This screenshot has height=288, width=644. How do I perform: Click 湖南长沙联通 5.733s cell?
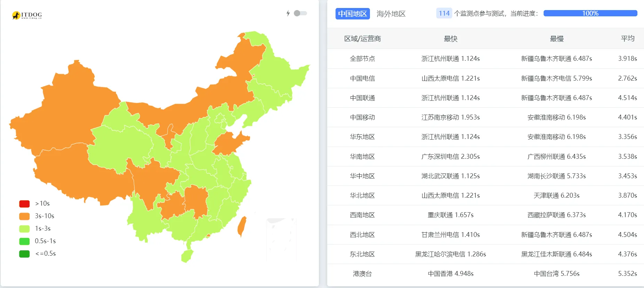pos(556,176)
